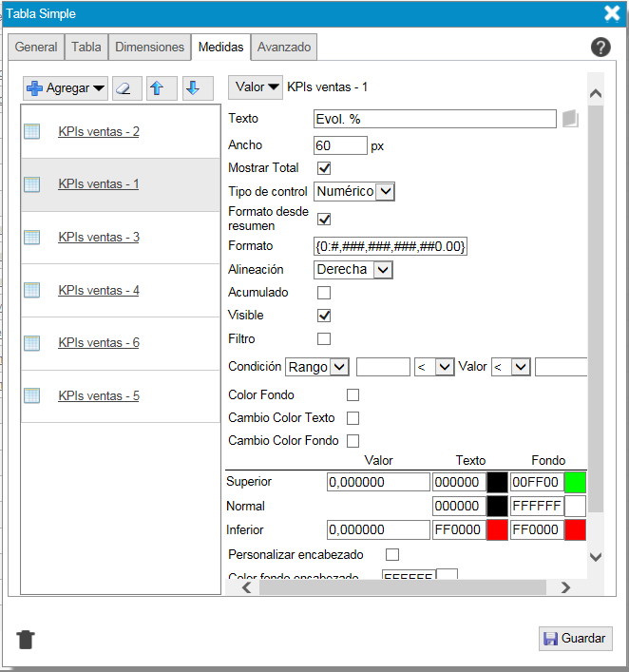Switch to the Dimensiones tab
The height and width of the screenshot is (672, 629).
click(x=149, y=48)
